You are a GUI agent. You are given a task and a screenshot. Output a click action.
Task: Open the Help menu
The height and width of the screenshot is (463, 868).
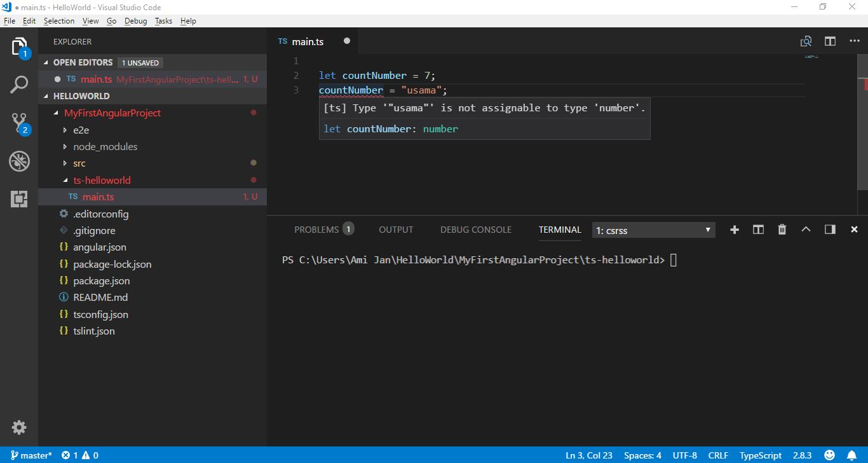click(188, 21)
